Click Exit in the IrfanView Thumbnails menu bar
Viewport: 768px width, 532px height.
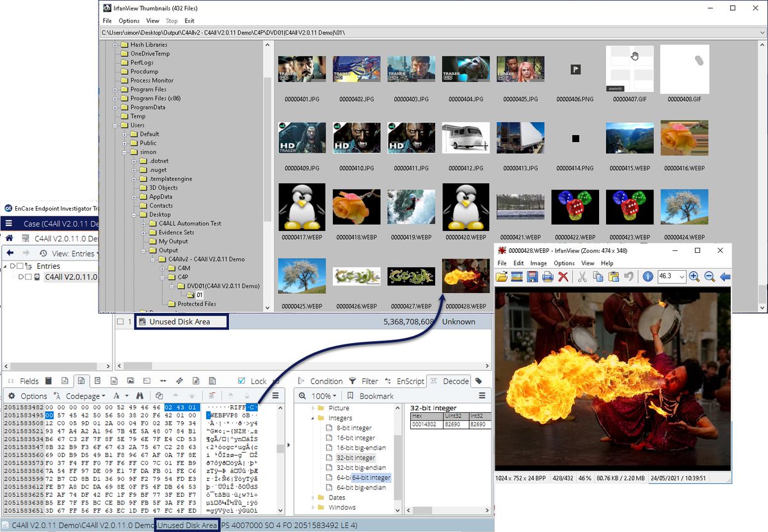189,21
